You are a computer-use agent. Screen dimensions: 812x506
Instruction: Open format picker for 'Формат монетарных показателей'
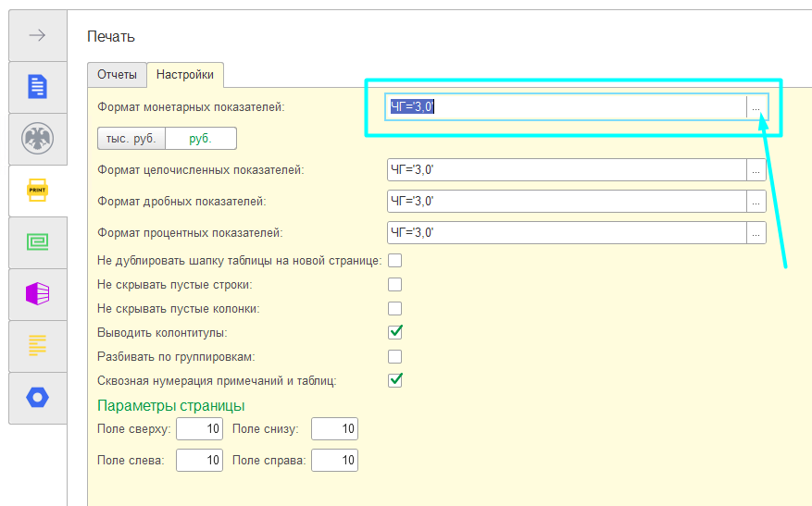point(756,107)
